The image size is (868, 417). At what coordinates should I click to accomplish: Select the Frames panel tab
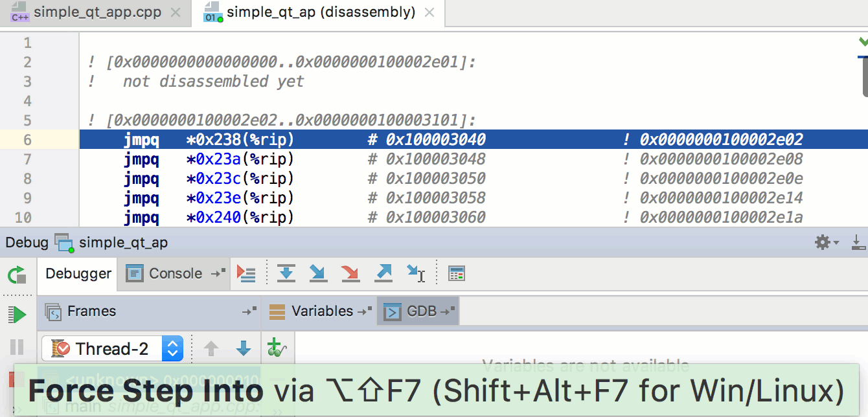[x=80, y=311]
